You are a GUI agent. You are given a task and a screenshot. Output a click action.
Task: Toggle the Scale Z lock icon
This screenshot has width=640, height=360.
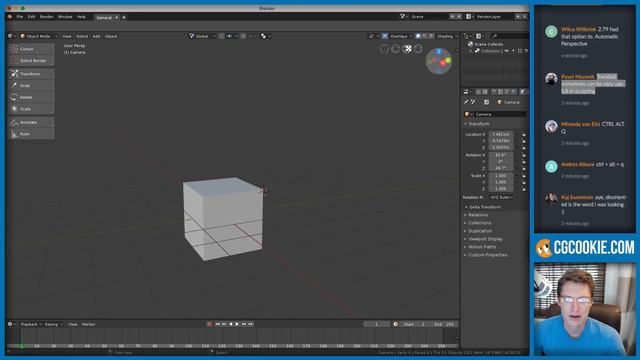tap(524, 189)
